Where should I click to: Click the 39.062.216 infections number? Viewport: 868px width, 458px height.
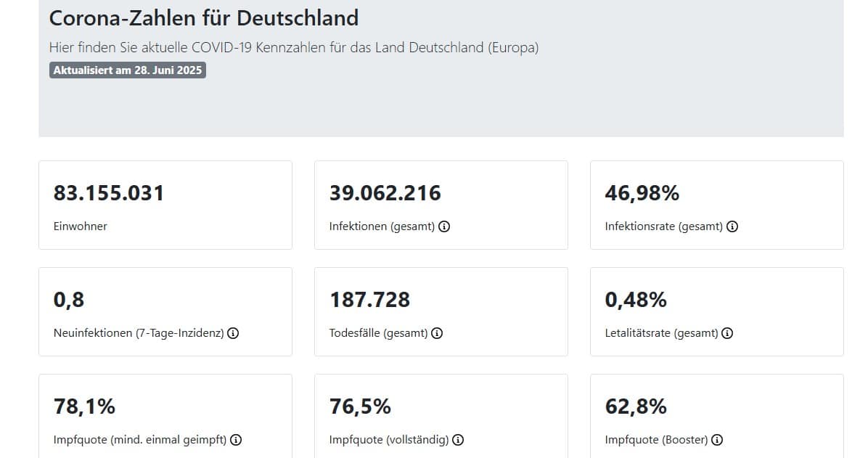coord(385,193)
